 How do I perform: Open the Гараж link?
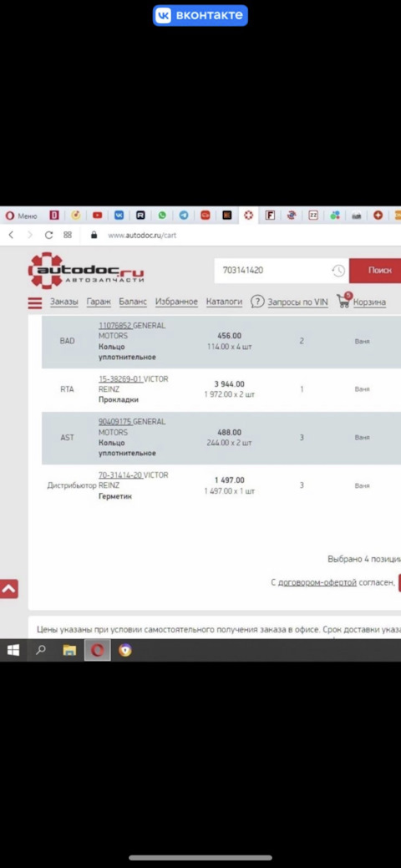click(x=99, y=302)
